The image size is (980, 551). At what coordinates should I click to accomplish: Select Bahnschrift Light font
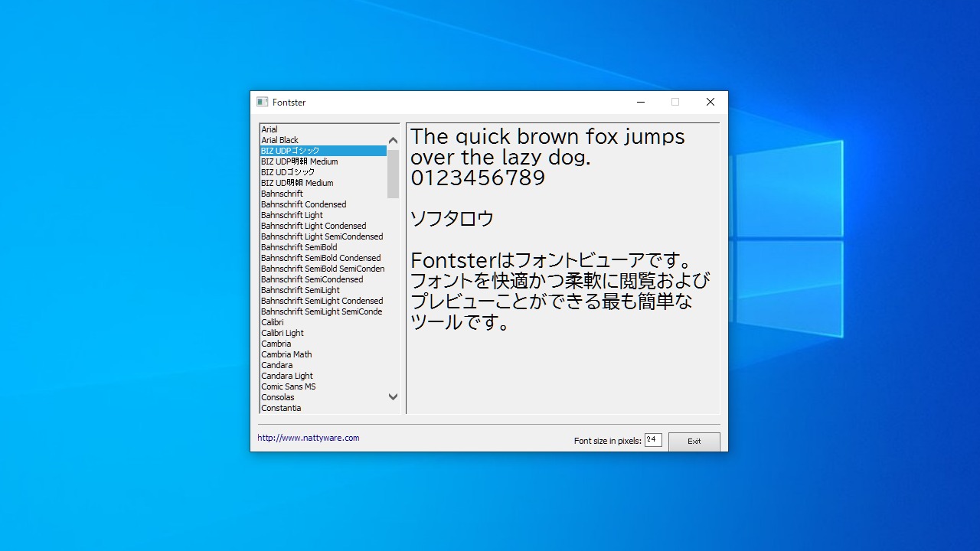coord(323,215)
